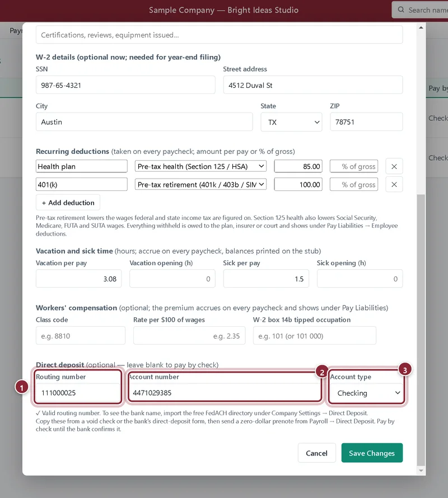Click the City field with Austin
The image size is (448, 498).
[x=144, y=121]
